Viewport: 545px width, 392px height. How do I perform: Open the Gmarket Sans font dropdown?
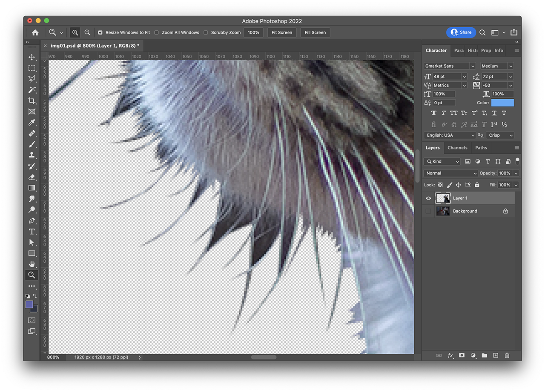pos(449,66)
